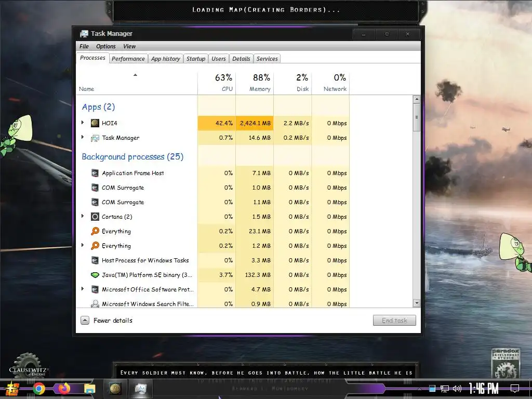Sort by the Network column header
The height and width of the screenshot is (399, 532).
(330, 83)
